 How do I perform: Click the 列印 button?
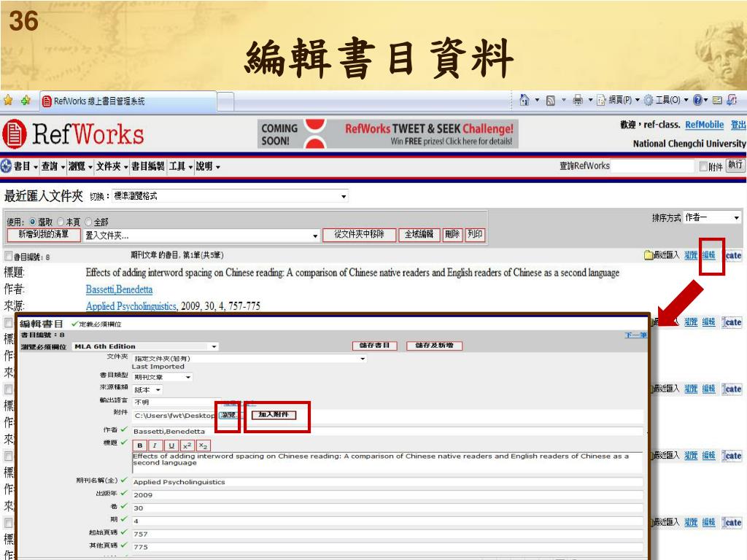coord(475,234)
